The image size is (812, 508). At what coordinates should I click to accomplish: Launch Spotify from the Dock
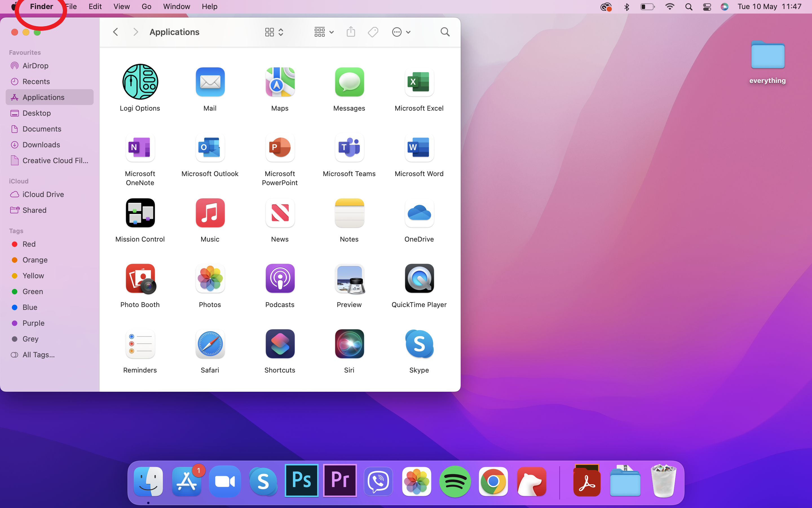(455, 481)
